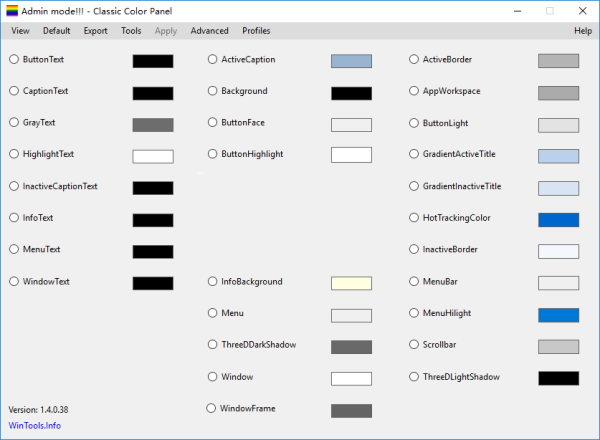Click the GrayText color swatch
The height and width of the screenshot is (440, 600).
[x=153, y=125]
